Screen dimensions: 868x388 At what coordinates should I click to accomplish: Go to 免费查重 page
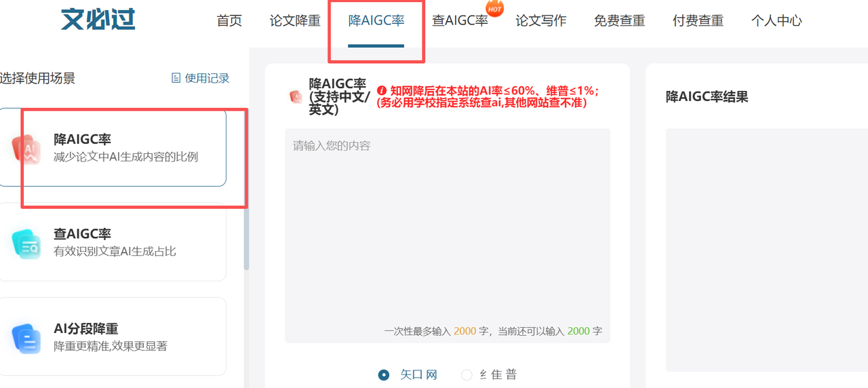(619, 21)
